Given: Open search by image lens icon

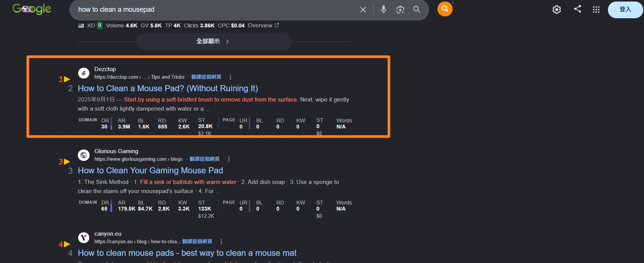Looking at the screenshot, I should click(400, 10).
